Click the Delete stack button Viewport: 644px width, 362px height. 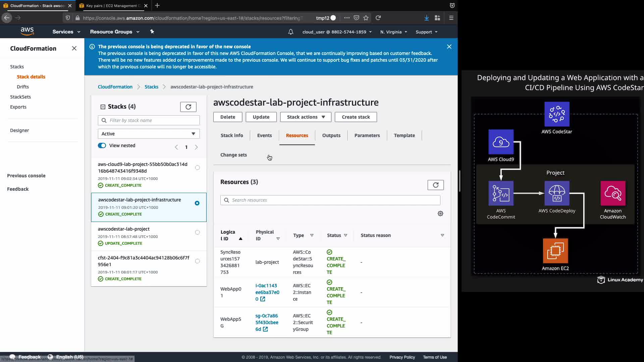coord(227,117)
